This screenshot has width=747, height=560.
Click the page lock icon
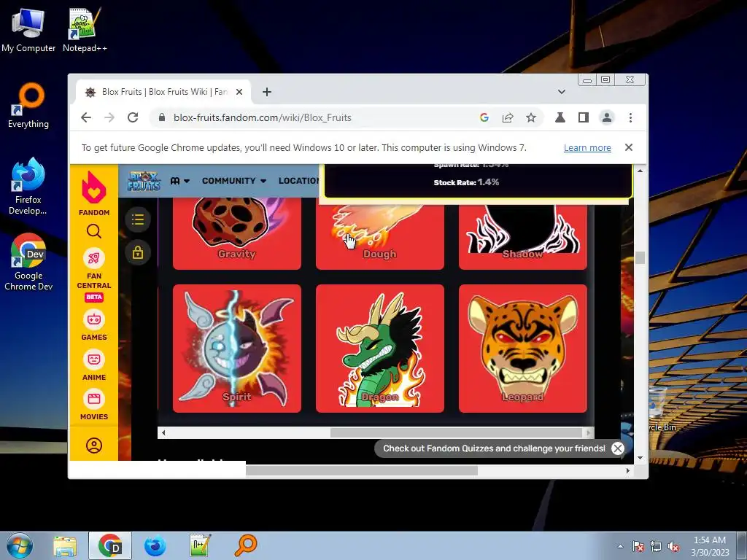[138, 252]
